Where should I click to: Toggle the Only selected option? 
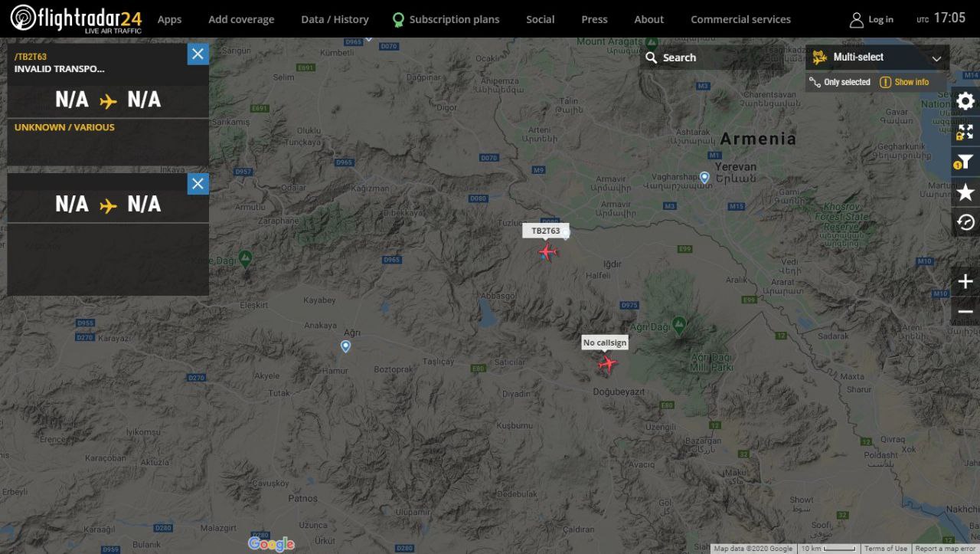(x=840, y=82)
